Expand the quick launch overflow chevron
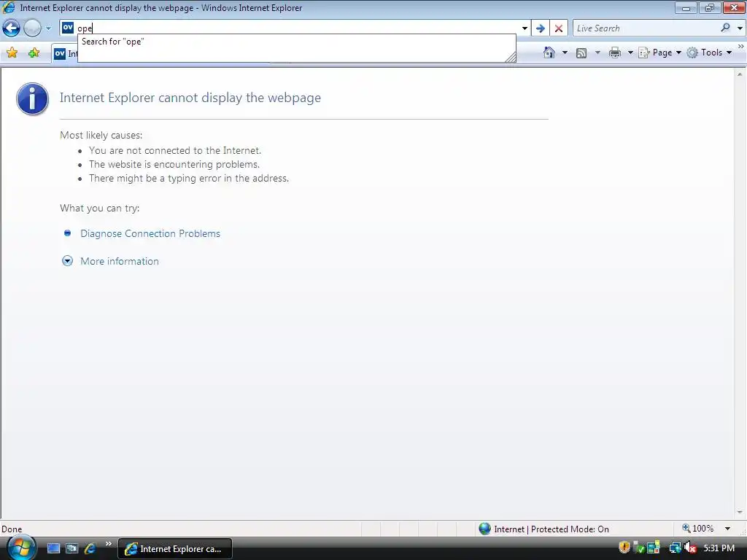This screenshot has height=560, width=747. [x=109, y=544]
